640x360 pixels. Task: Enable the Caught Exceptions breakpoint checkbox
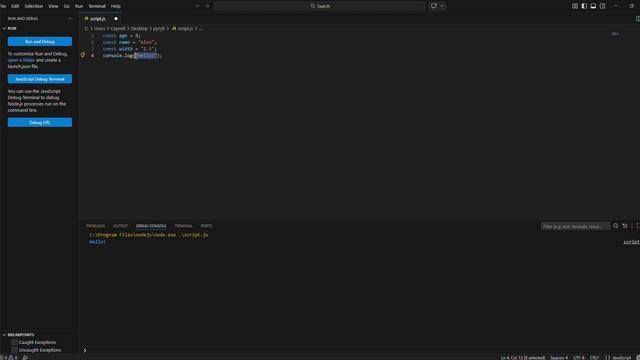[x=14, y=342]
